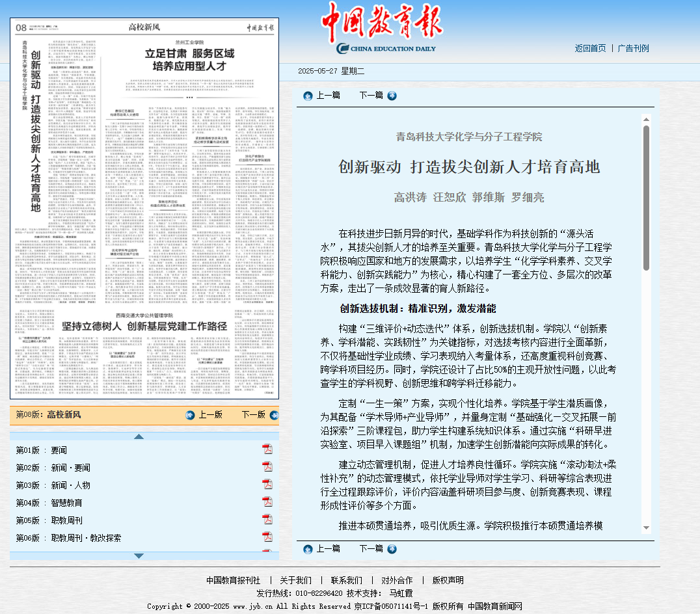The image size is (700, 614).
Task: Open PDF icon for 第05版 职教周刊
Action: (267, 519)
